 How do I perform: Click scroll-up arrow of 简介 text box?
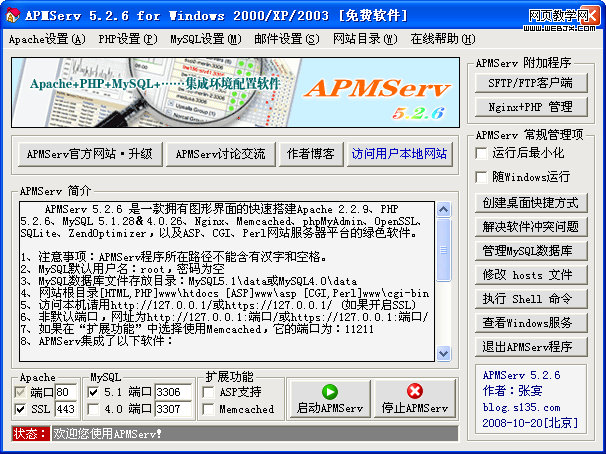pos(443,209)
